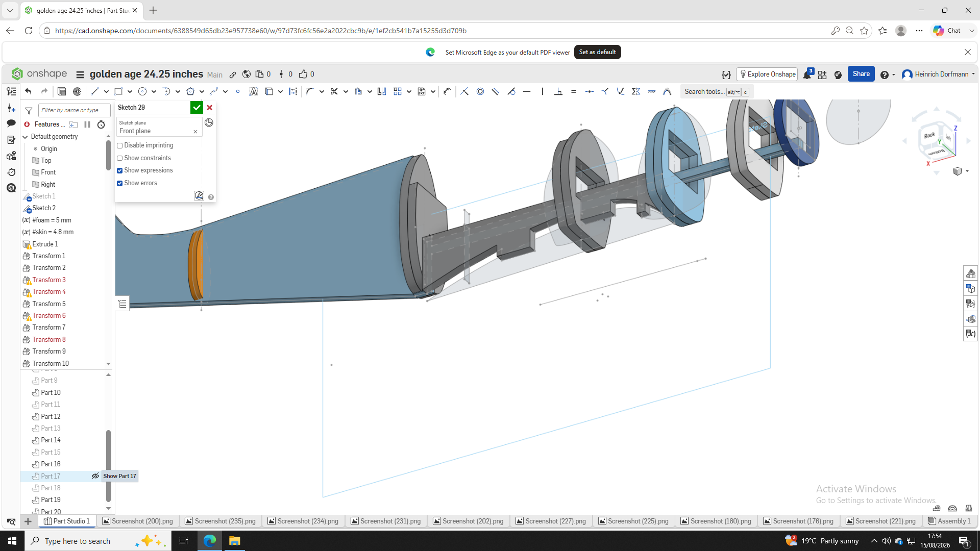Image resolution: width=980 pixels, height=551 pixels.
Task: Select the sketch Text tool
Action: pos(253,91)
